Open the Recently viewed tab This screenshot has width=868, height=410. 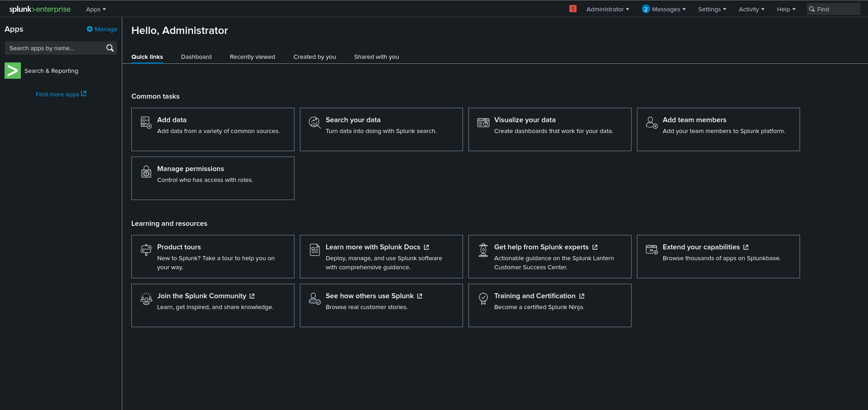(x=252, y=57)
